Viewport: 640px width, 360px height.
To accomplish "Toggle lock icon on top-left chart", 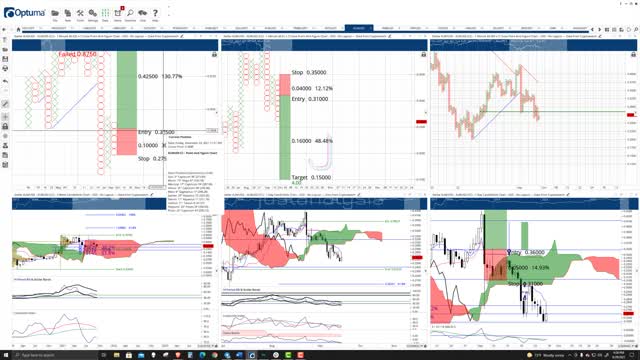I will click(214, 54).
